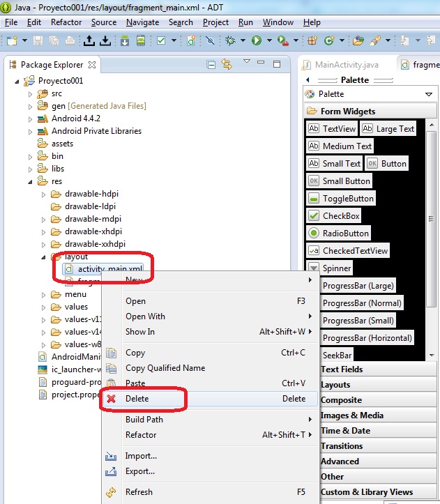Select ProgressBar (Large) widget in Palette
Image resolution: width=440 pixels, height=504 pixels.
358,285
